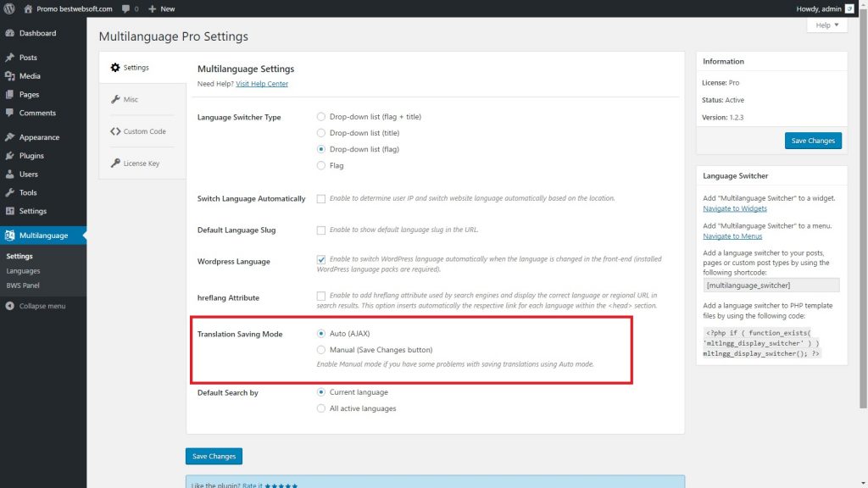Open the site home icon

[28, 8]
